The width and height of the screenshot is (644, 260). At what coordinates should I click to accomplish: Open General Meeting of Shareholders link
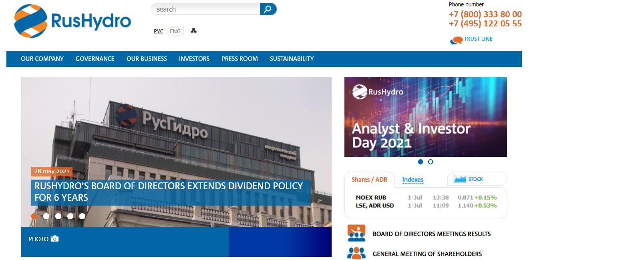click(427, 254)
